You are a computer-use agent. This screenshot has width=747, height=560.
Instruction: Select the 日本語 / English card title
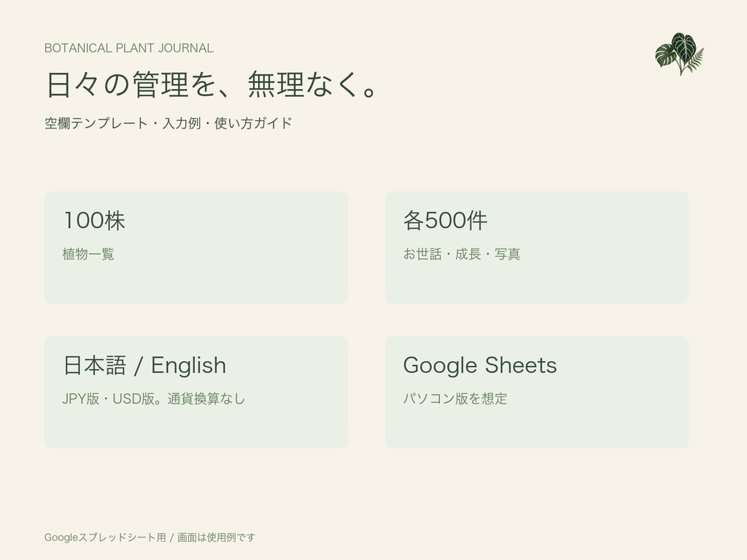(x=144, y=365)
